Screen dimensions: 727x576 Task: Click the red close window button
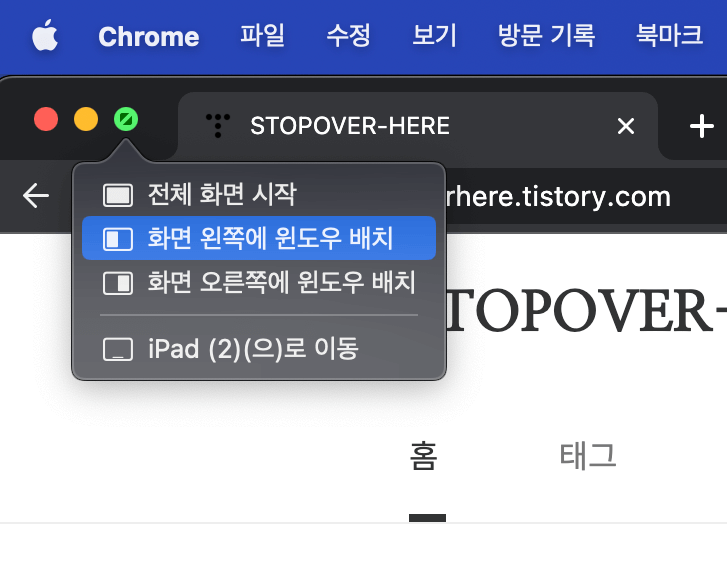pos(46,119)
